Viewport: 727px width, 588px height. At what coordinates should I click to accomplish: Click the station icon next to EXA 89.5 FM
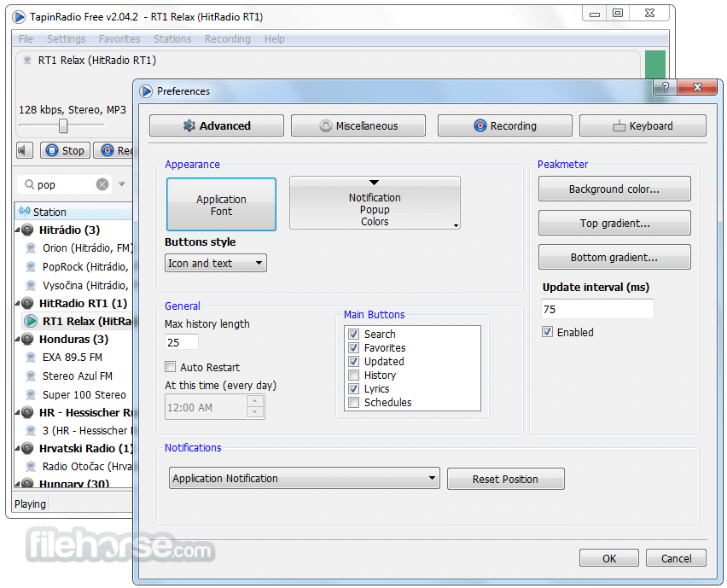(31, 357)
